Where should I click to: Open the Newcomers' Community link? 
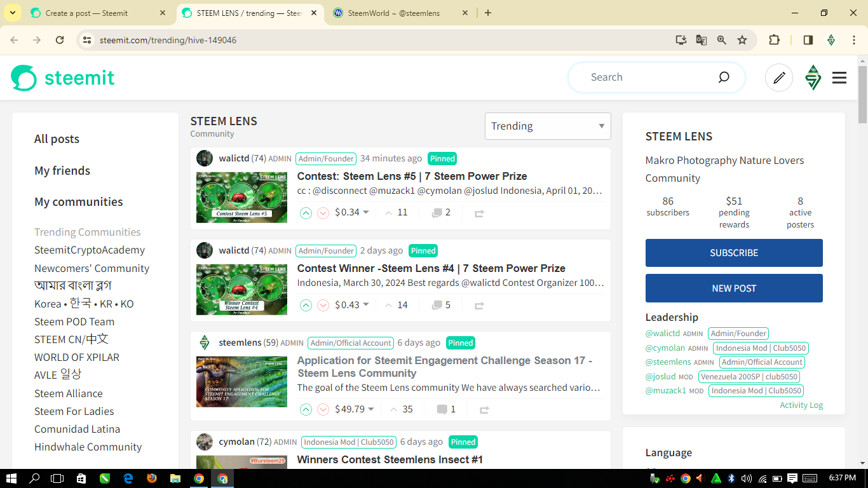pyautogui.click(x=92, y=268)
